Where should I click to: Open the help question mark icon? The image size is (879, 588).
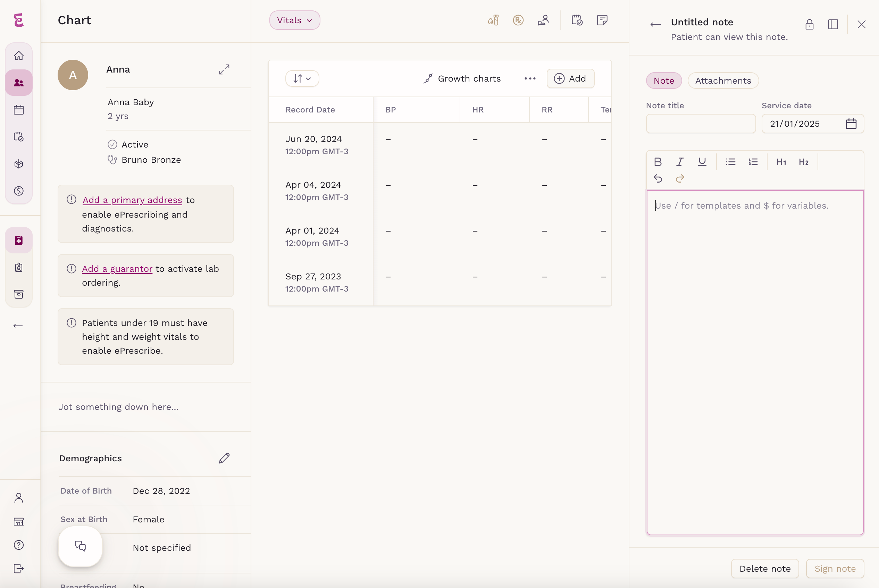click(19, 545)
